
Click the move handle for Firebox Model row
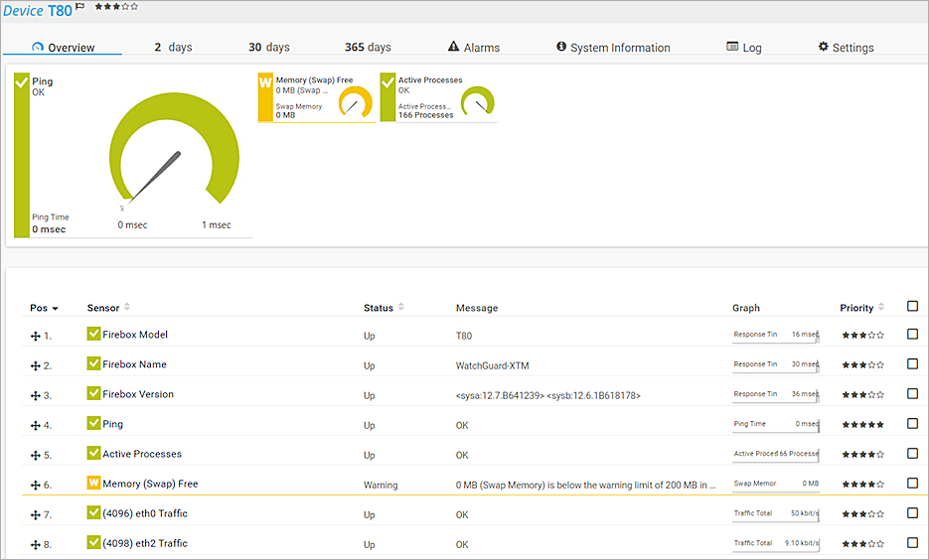coord(36,336)
